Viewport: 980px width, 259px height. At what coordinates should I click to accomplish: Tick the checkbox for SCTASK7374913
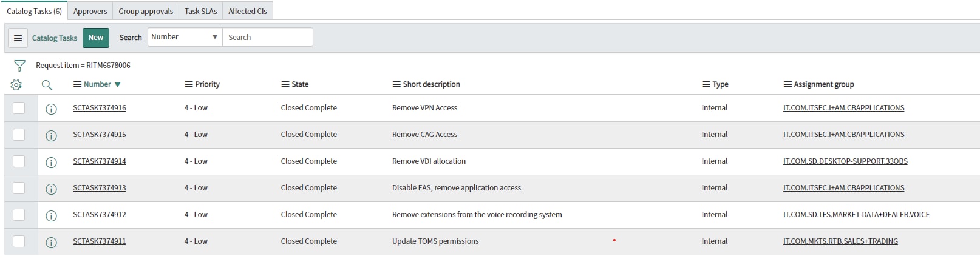19,188
